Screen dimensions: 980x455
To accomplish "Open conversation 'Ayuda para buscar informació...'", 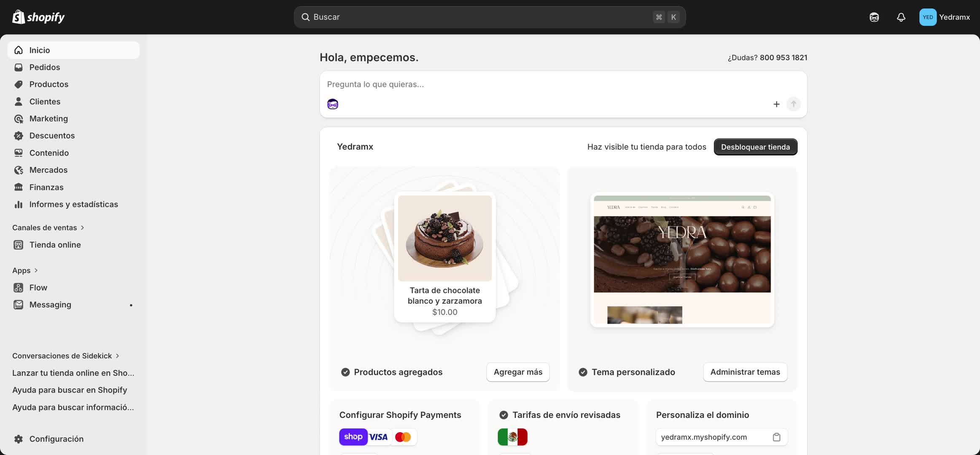I will click(73, 407).
